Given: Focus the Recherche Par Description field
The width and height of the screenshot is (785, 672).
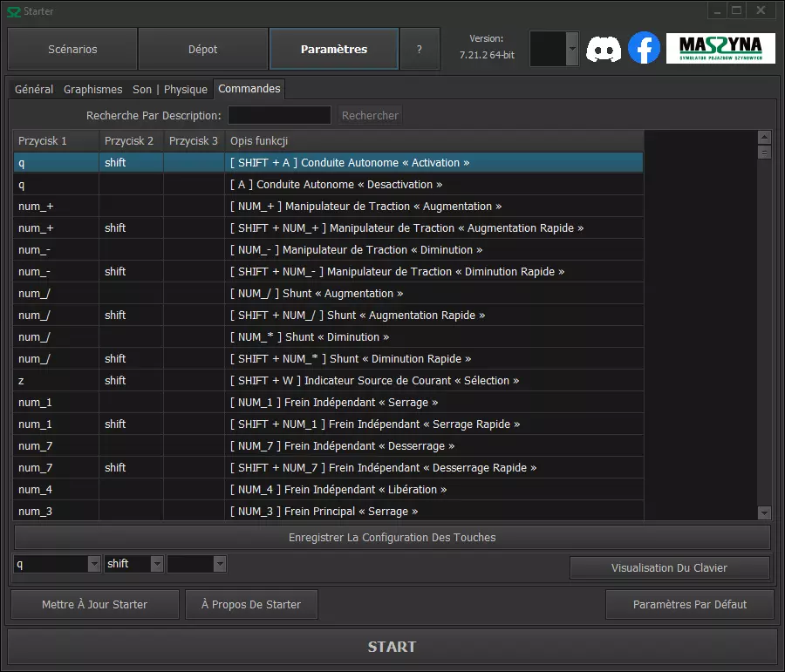Looking at the screenshot, I should (279, 116).
